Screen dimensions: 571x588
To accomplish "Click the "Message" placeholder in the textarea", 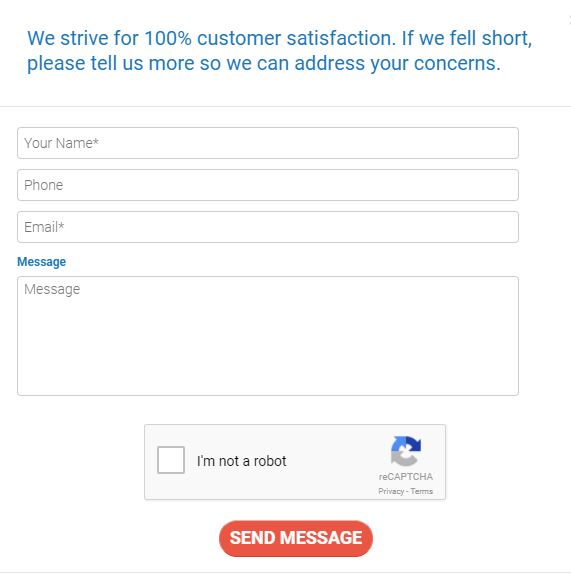I will [x=52, y=289].
